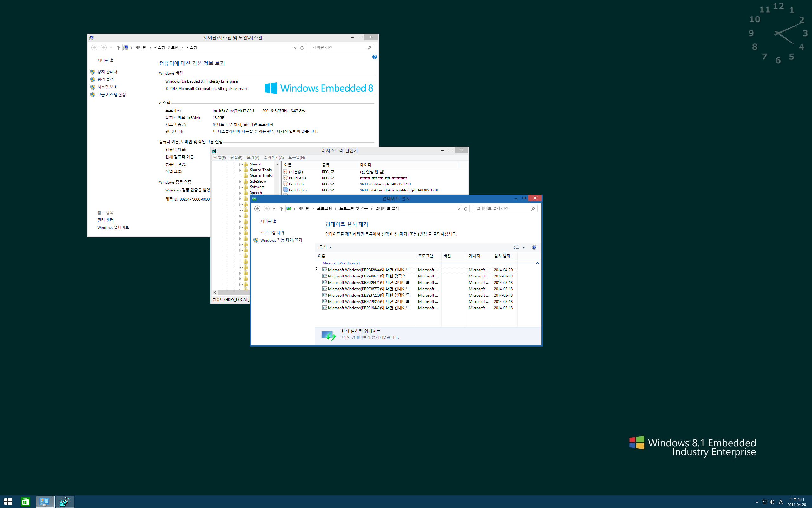This screenshot has width=812, height=508.
Task: Open Advanced system settings link
Action: click(x=111, y=95)
